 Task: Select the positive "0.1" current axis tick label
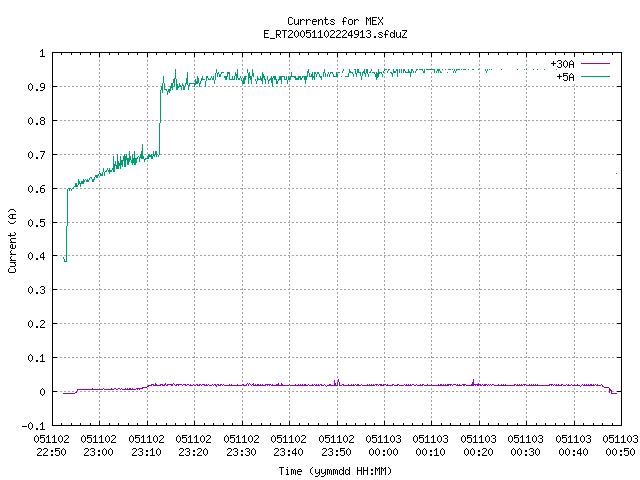coord(36,358)
